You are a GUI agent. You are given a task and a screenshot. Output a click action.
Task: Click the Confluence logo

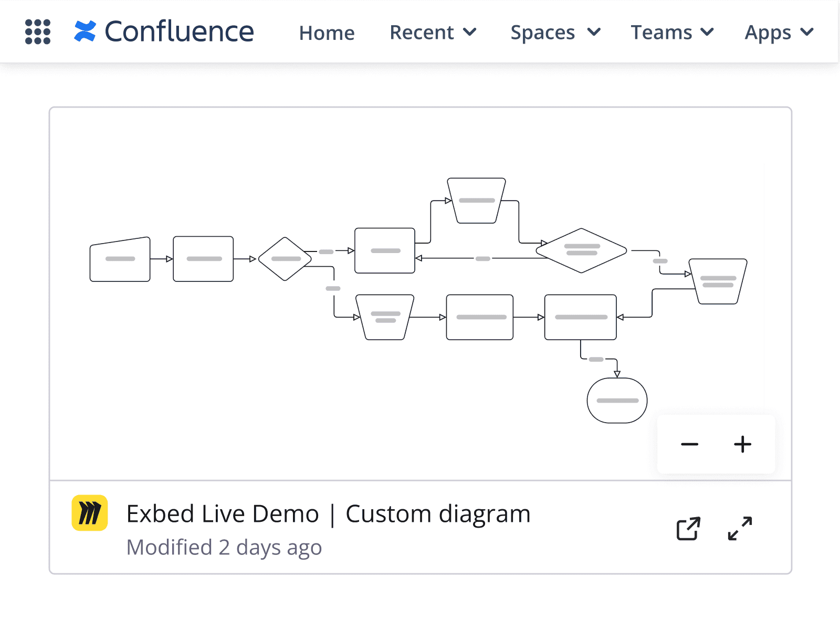[x=164, y=31]
